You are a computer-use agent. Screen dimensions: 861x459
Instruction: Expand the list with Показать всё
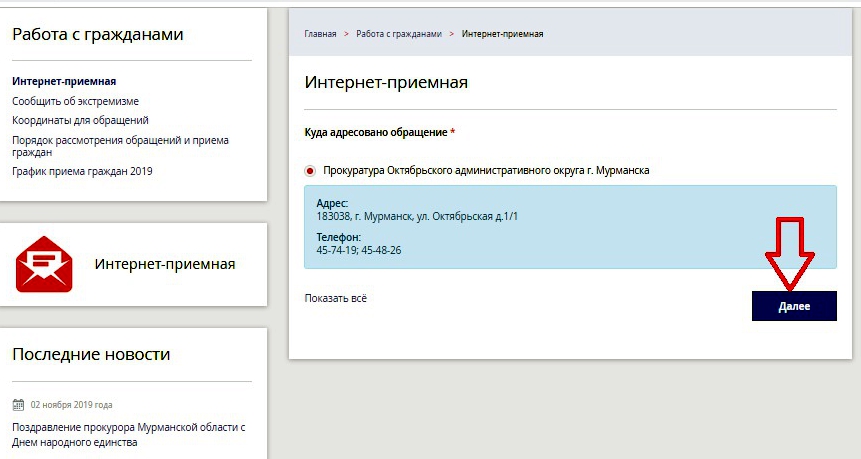(335, 298)
